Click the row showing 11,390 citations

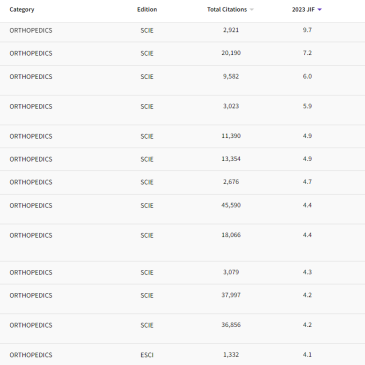pos(182,136)
